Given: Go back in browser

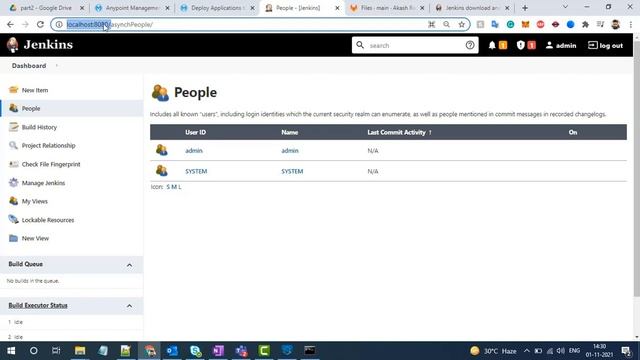Looking at the screenshot, I should [10, 24].
